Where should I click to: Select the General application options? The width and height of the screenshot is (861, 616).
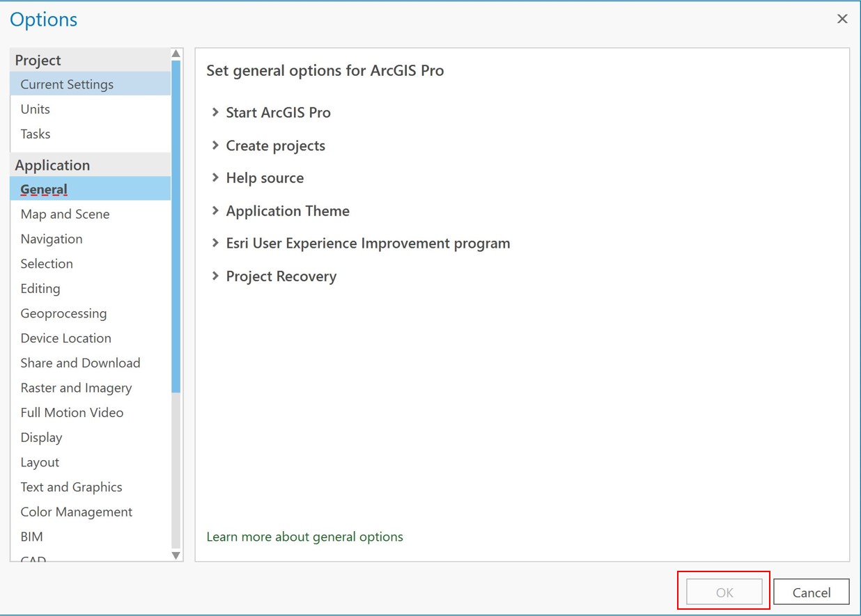tap(91, 189)
